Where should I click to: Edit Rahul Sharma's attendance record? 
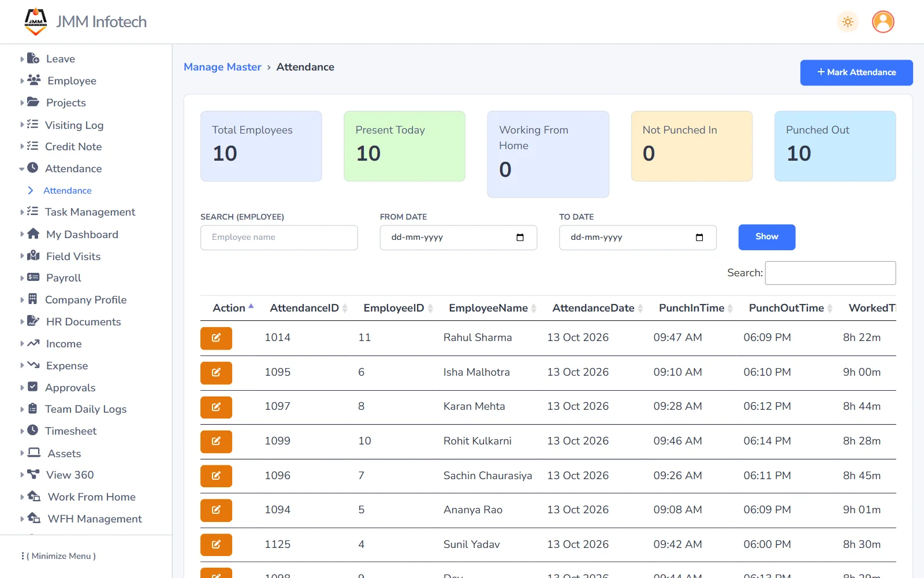(x=216, y=338)
